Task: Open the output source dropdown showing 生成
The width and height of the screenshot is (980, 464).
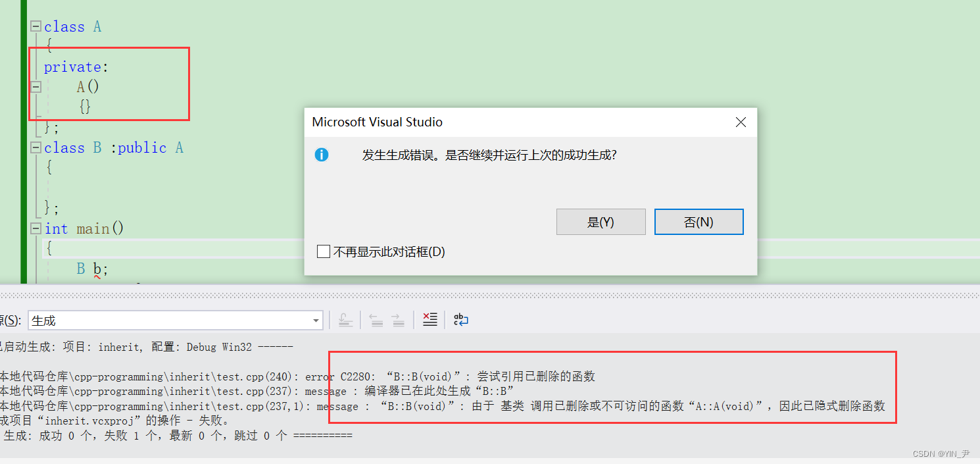Action: coord(175,321)
